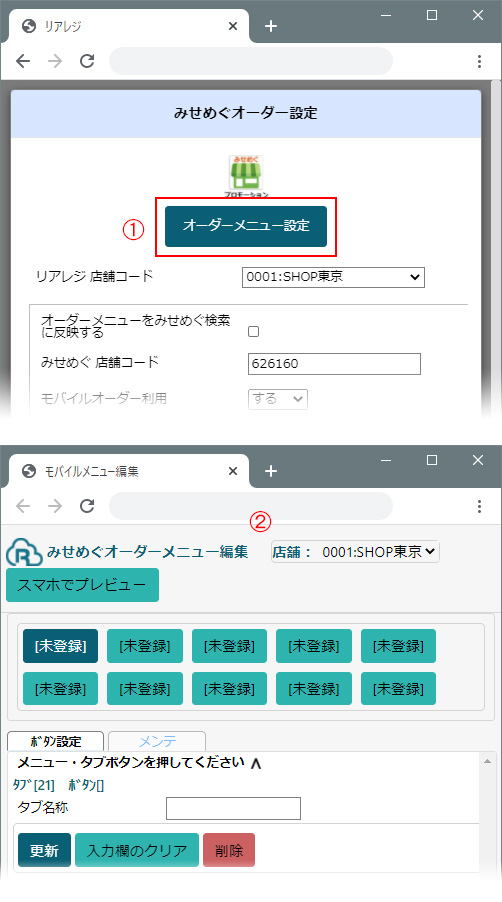The height and width of the screenshot is (902, 502).
Task: Click 更新 button
Action: click(x=44, y=850)
